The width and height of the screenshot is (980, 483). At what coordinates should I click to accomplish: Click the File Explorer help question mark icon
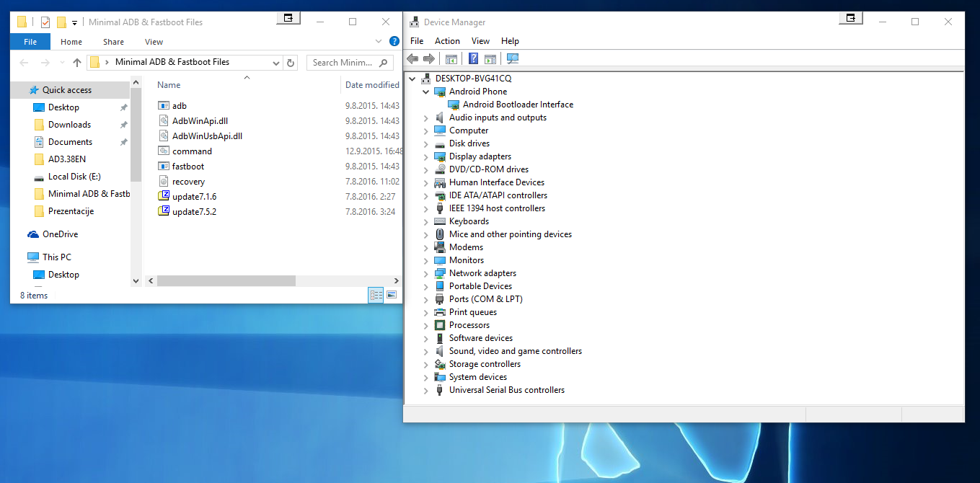(394, 42)
